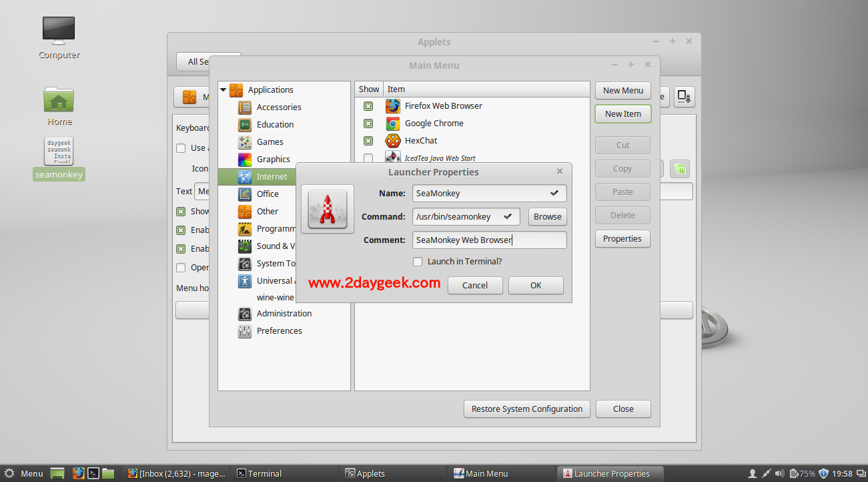Click the New Menu button
The image size is (868, 482).
point(623,90)
